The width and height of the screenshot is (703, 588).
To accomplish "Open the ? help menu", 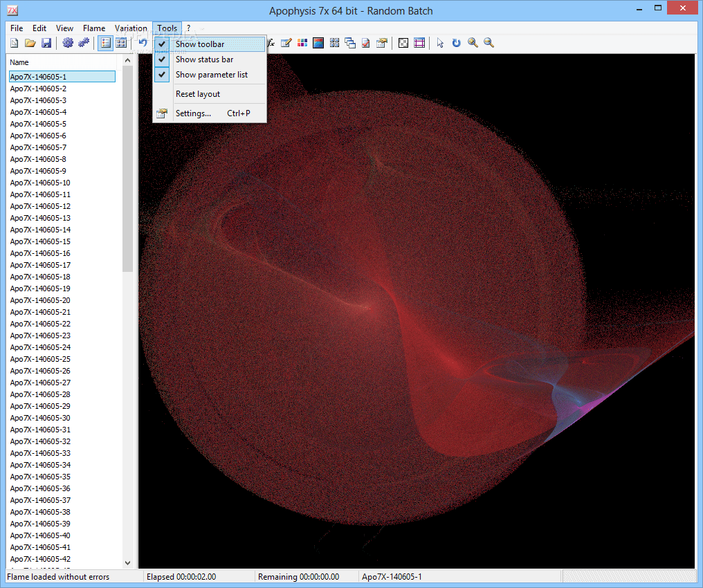I will click(188, 28).
